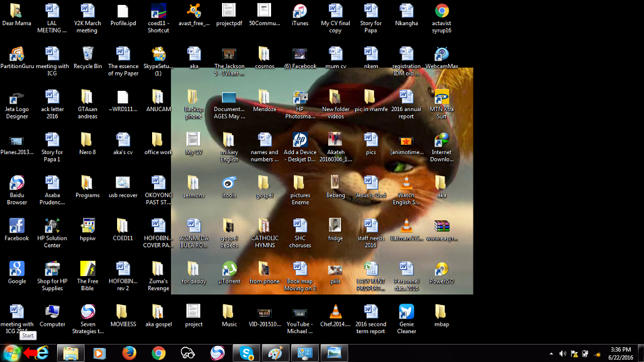Show hidden system tray icons

(x=551, y=354)
